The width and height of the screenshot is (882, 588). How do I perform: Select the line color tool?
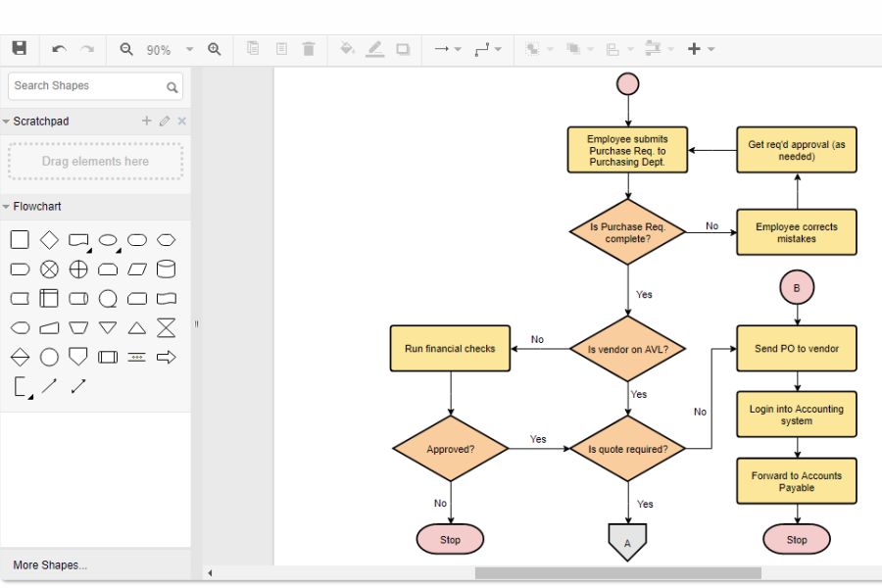click(374, 47)
